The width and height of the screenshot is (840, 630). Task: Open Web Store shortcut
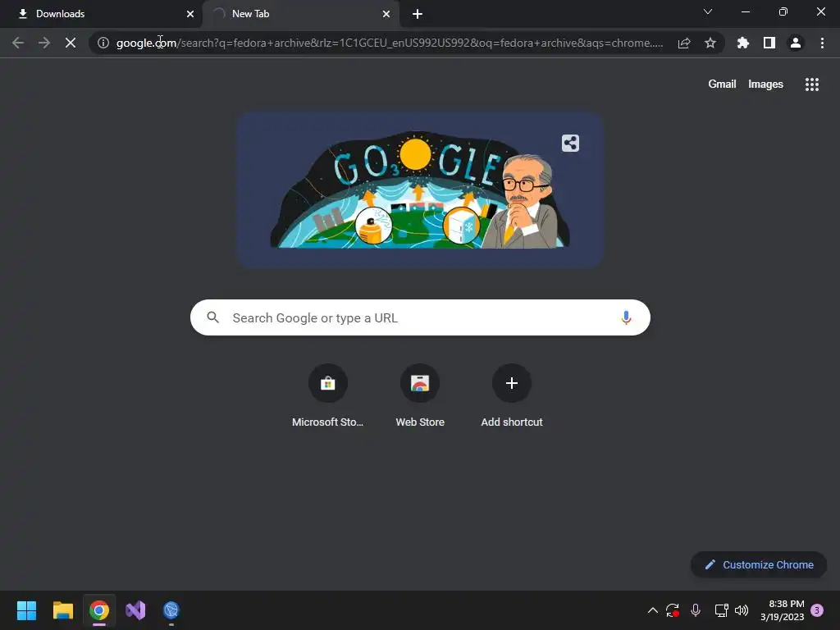[x=420, y=396]
